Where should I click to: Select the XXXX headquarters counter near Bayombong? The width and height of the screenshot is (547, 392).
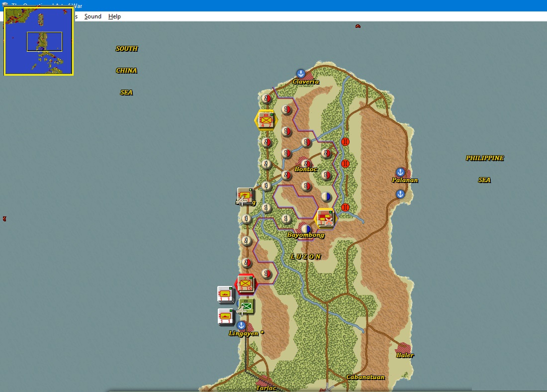[325, 218]
